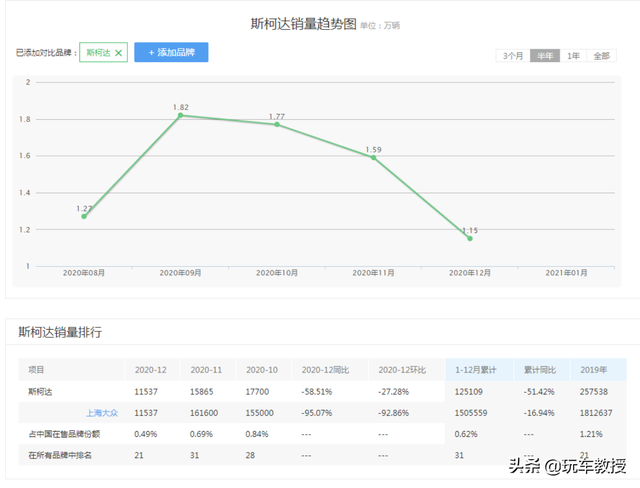
Task: Click the cell value 257538
Action: [x=594, y=392]
